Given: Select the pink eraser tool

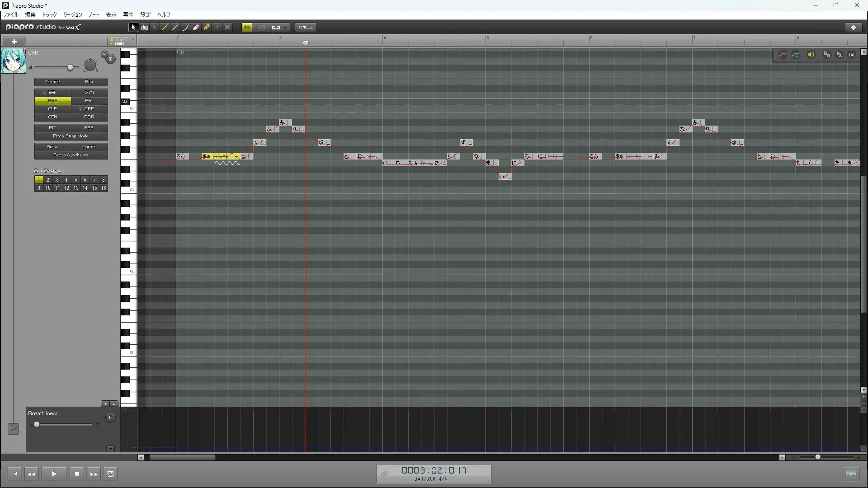Looking at the screenshot, I should [196, 28].
